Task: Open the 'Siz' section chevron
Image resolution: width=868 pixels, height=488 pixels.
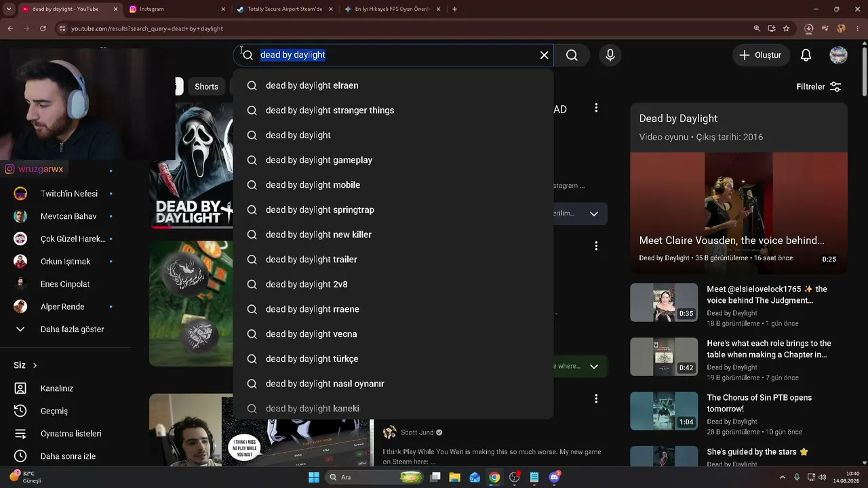Action: [35, 365]
